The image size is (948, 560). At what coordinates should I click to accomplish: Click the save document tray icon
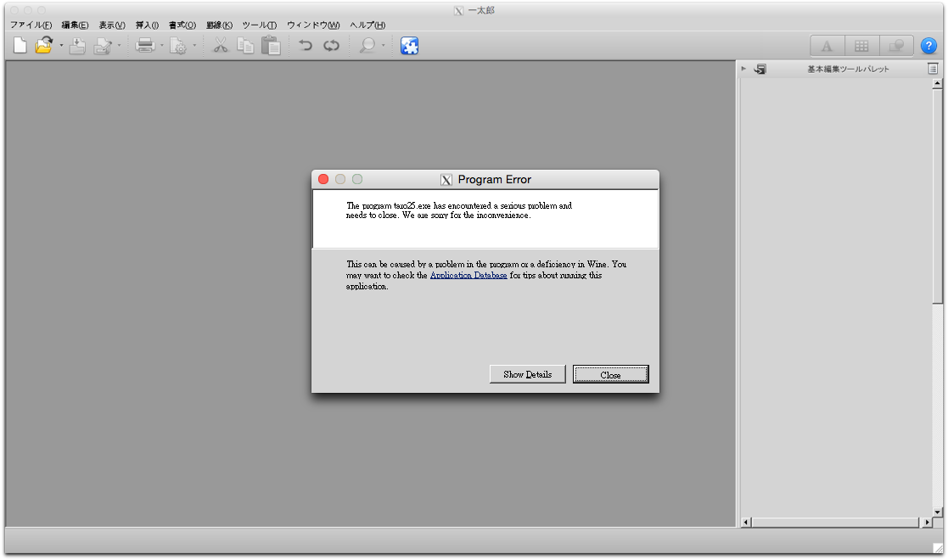77,45
